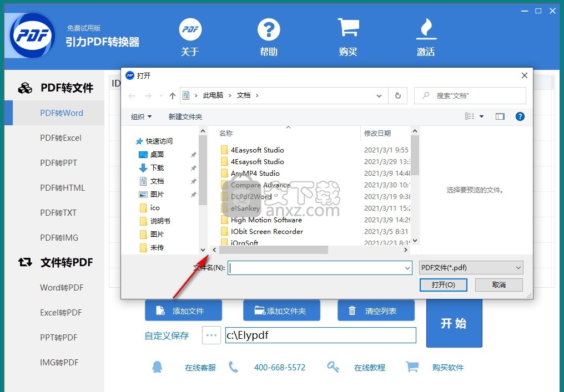Click the 购买 shopping cart icon
The height and width of the screenshot is (392, 564).
[x=348, y=28]
